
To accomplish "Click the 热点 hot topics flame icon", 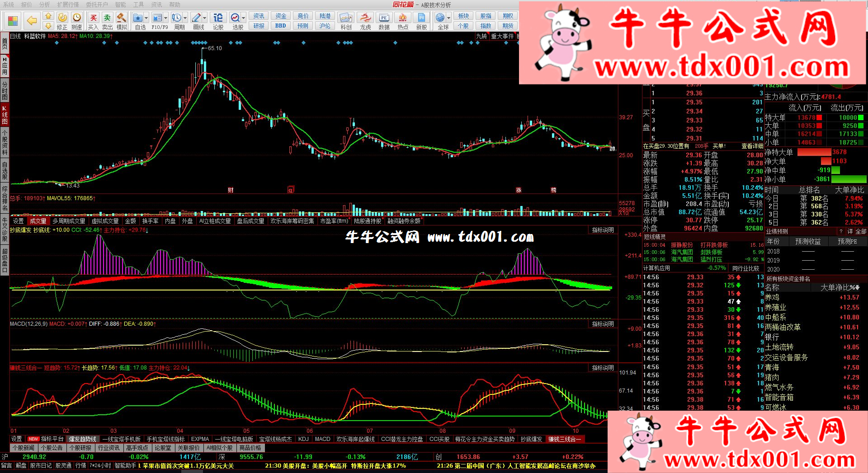I will 402,18.
